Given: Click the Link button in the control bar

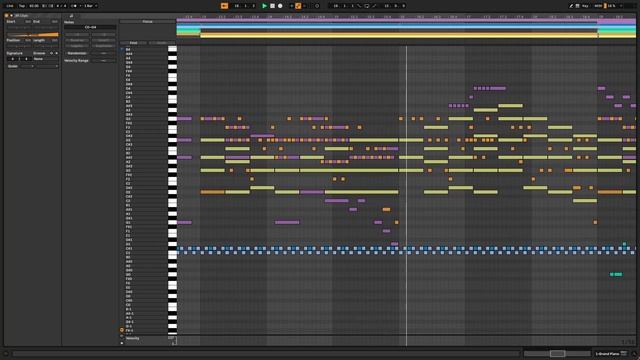Looking at the screenshot, I should pyautogui.click(x=10, y=6).
